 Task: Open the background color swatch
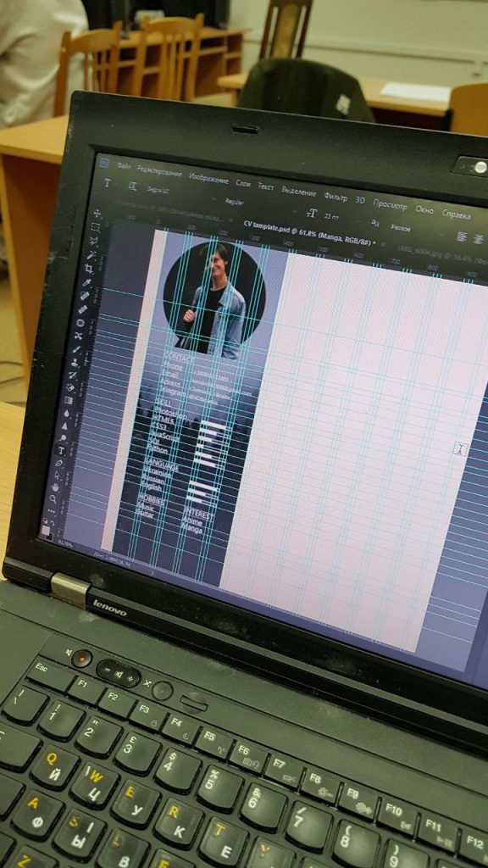tap(50, 537)
